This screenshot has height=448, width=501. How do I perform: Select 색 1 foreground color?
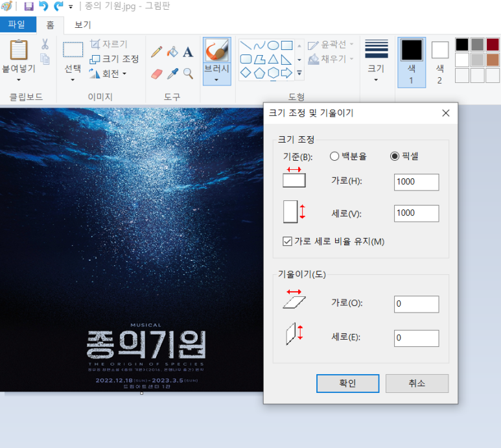(412, 62)
